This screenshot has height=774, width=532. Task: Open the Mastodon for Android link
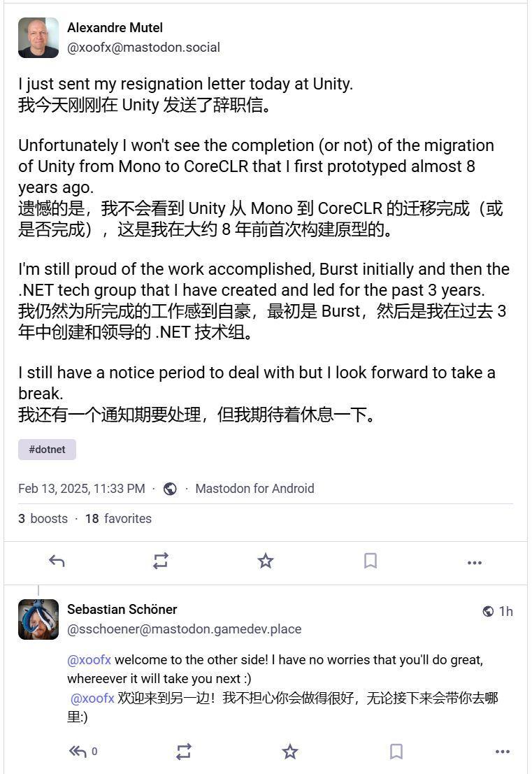pyautogui.click(x=254, y=489)
